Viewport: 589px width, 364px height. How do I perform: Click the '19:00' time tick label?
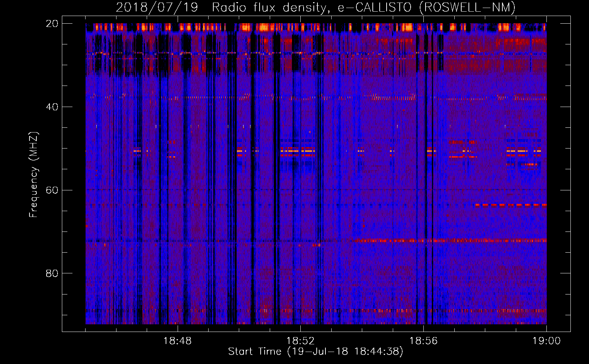click(x=546, y=341)
